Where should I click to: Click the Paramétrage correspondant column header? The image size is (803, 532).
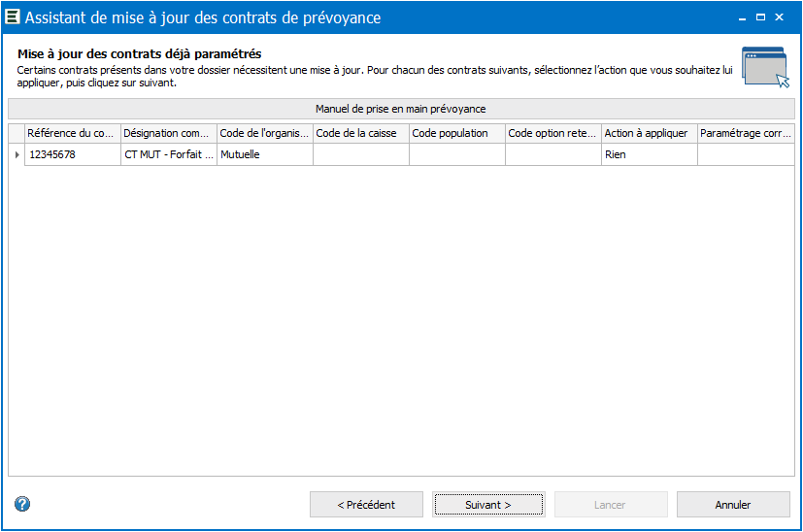click(x=746, y=134)
